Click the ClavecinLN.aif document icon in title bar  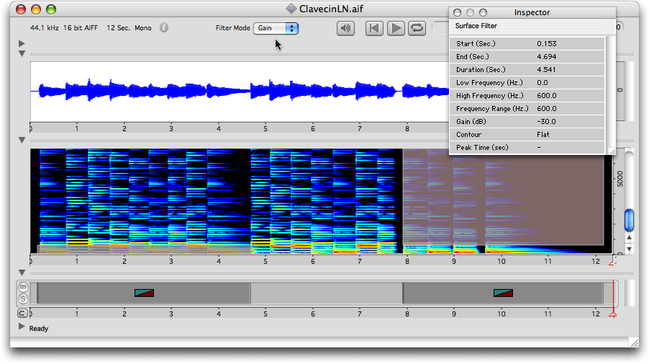point(291,9)
